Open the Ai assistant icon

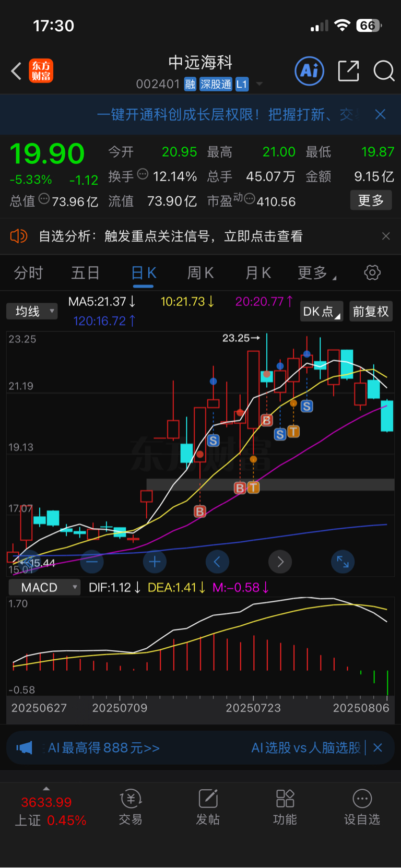(x=309, y=71)
